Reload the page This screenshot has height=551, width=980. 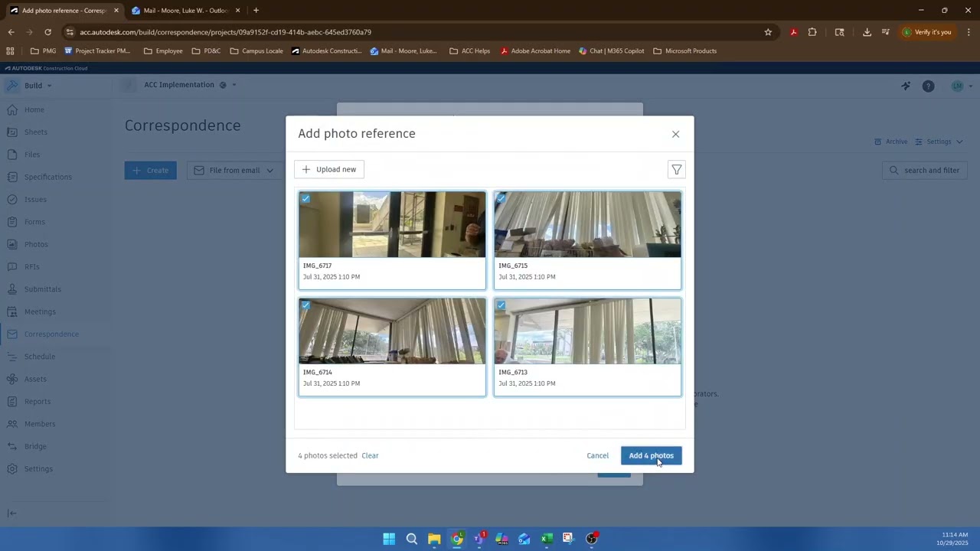coord(47,32)
